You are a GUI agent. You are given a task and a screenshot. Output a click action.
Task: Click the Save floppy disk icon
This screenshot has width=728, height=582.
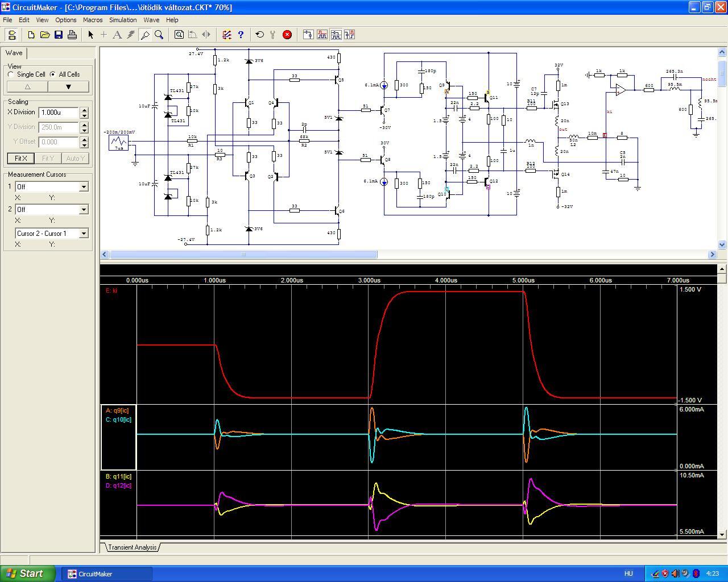[x=59, y=35]
